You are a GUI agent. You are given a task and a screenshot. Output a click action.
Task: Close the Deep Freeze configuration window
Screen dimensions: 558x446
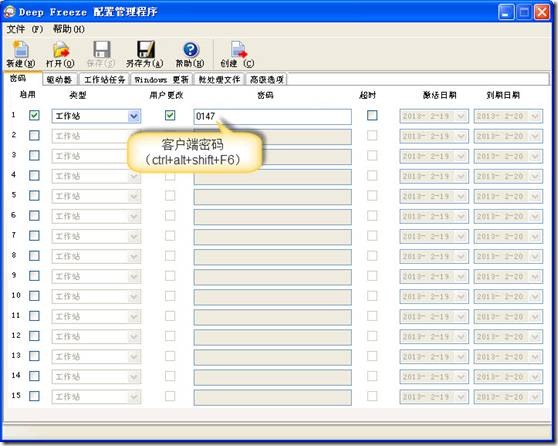click(x=542, y=12)
